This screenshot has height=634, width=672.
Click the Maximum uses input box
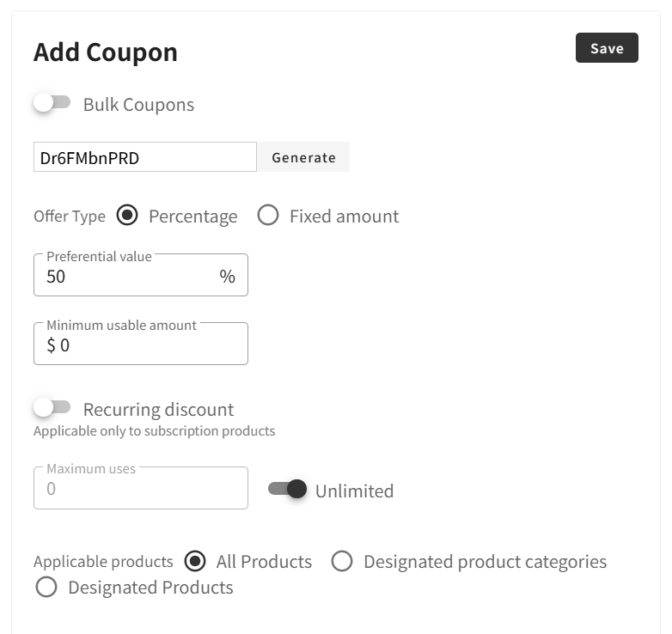(x=140, y=489)
